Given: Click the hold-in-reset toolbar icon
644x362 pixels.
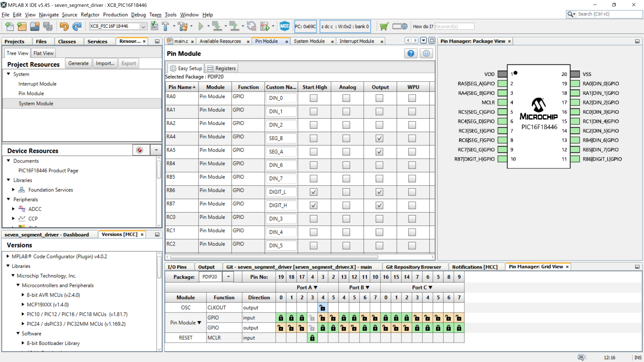Looking at the screenshot, I should pos(251,26).
